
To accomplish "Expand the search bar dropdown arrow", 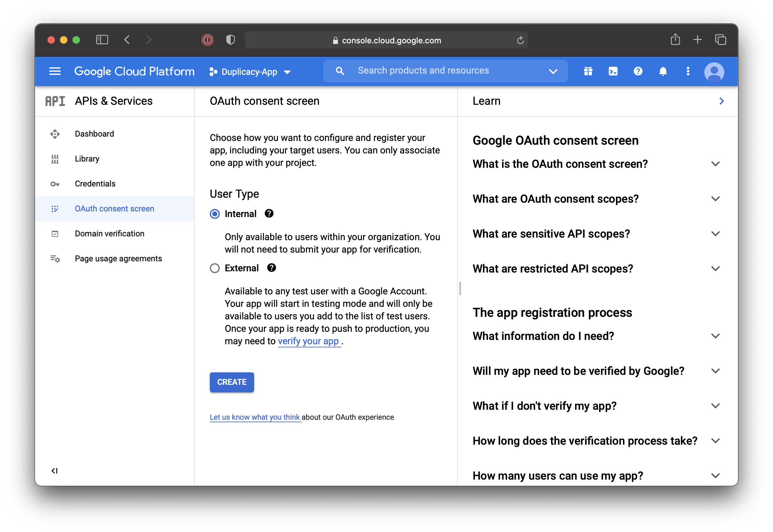I will pyautogui.click(x=553, y=71).
